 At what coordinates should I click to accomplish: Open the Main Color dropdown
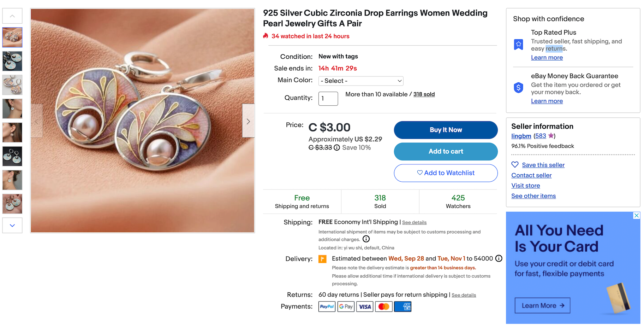360,81
